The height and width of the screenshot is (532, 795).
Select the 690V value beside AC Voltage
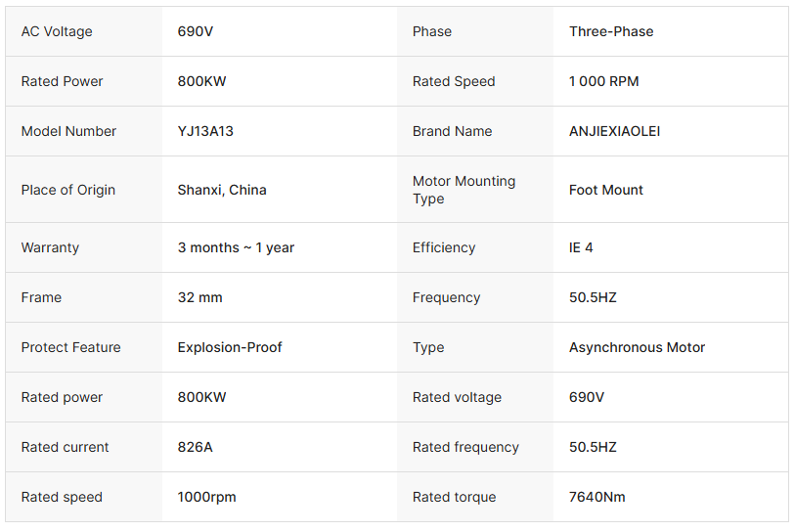[196, 31]
